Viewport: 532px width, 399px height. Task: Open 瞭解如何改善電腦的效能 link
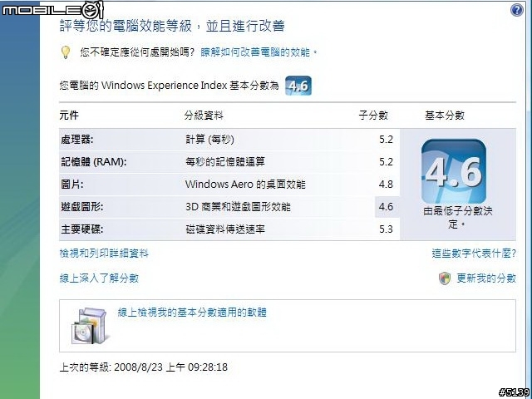tap(255, 52)
